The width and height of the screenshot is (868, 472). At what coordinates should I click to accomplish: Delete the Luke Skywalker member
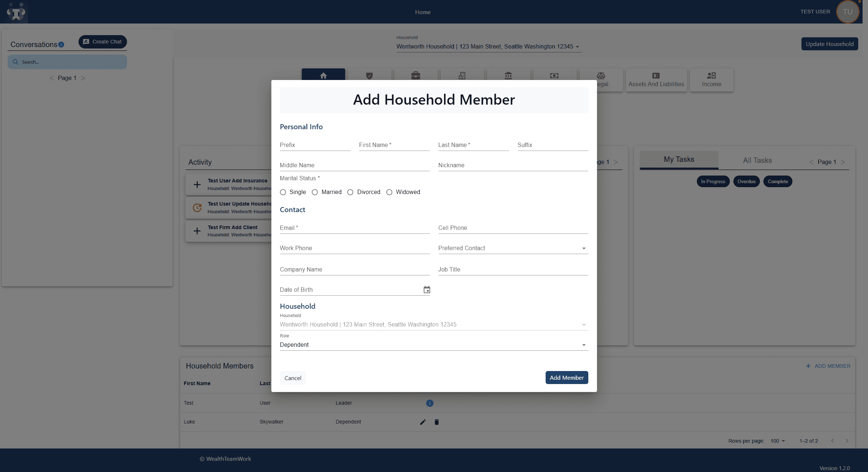[437, 422]
